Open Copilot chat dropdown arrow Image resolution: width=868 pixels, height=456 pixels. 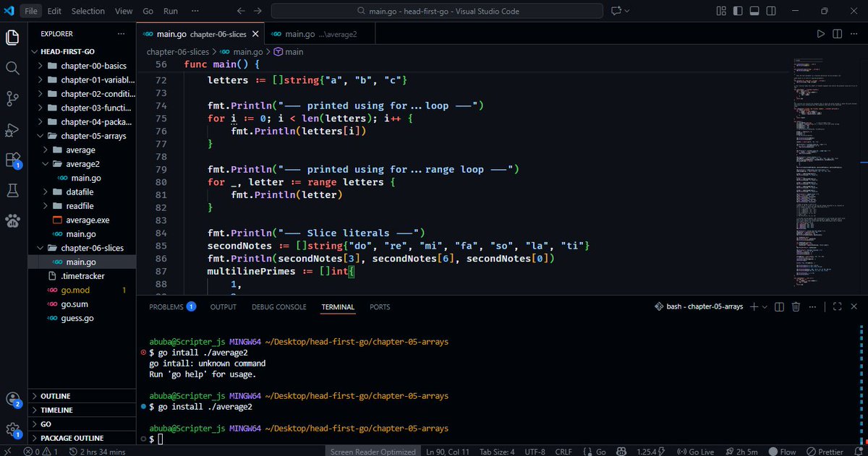[626, 11]
